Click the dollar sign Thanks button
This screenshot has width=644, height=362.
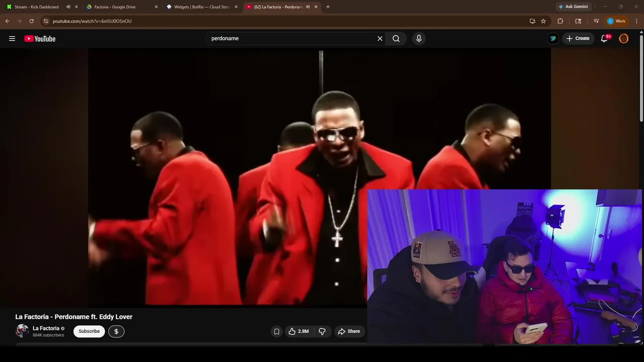click(x=116, y=331)
